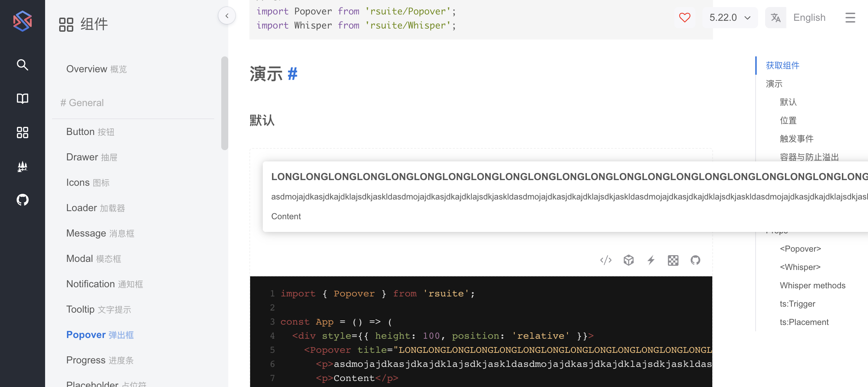Select the components grid icon in sidebar

(x=22, y=133)
